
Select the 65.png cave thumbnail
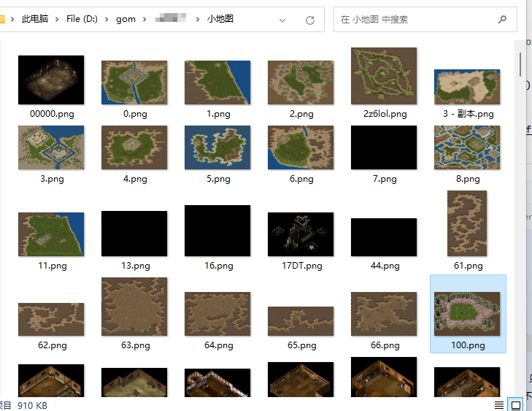300,321
